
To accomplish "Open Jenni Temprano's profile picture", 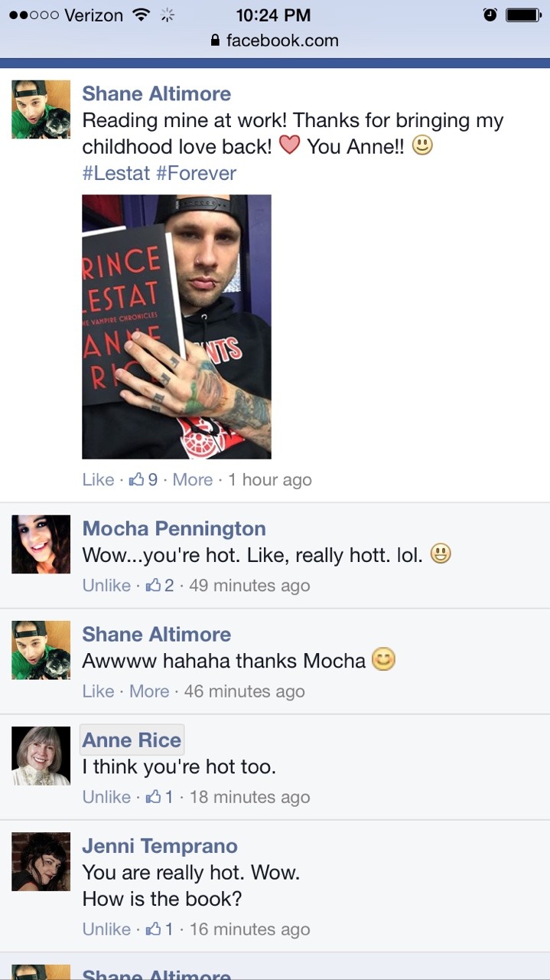I will click(41, 861).
